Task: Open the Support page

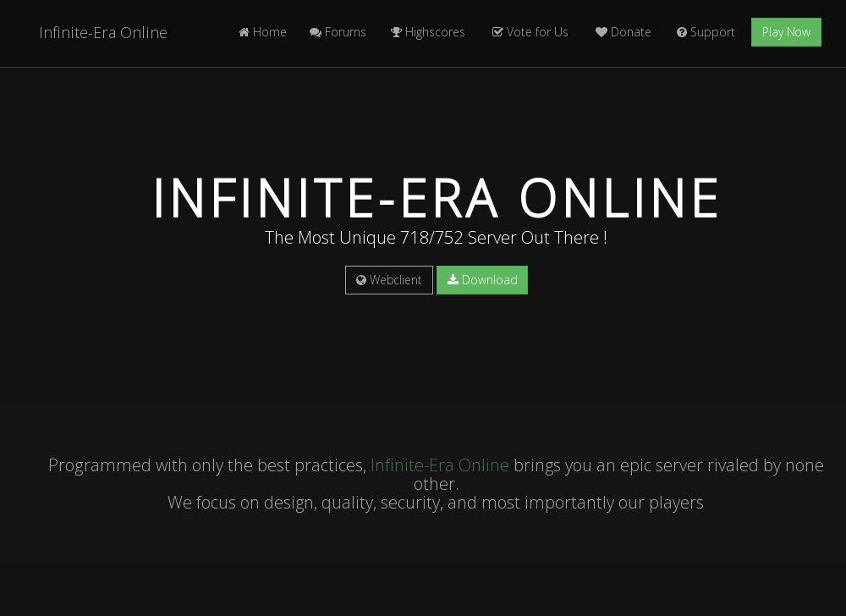Action: point(706,32)
